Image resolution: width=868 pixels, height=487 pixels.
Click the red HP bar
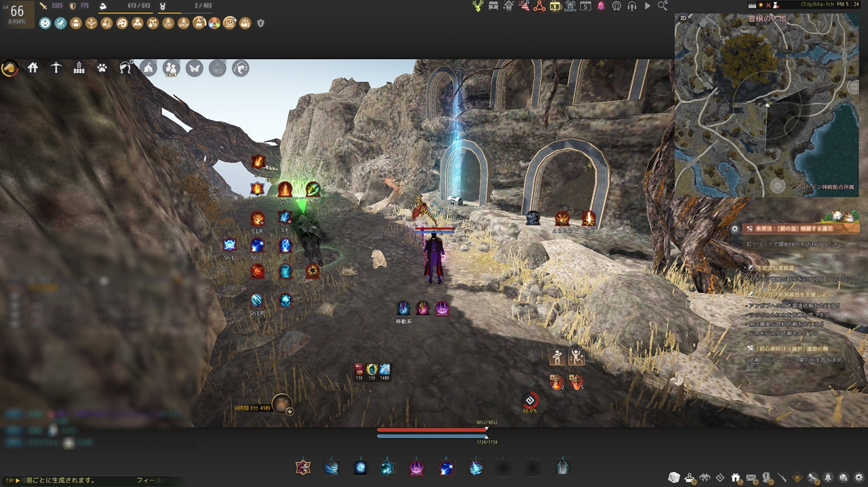click(431, 429)
